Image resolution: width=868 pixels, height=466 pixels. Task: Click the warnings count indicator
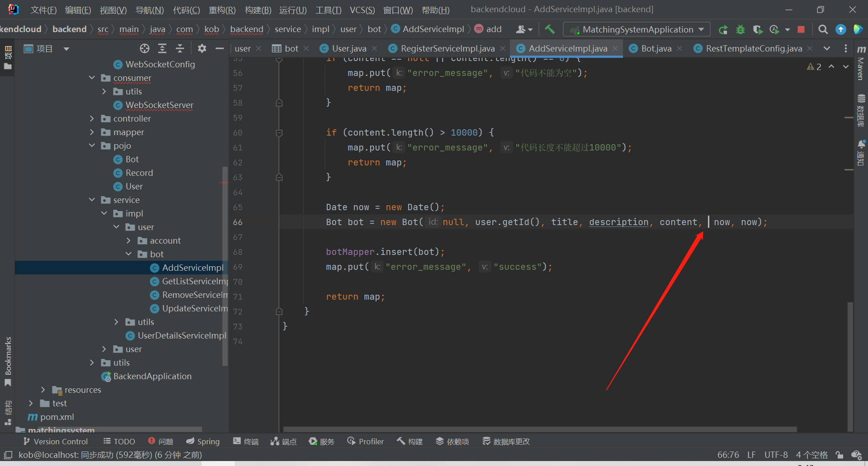[x=814, y=67]
